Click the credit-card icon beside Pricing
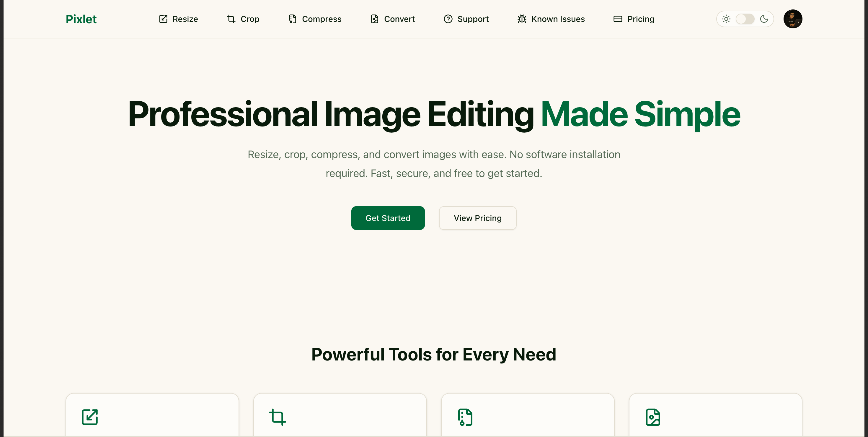The height and width of the screenshot is (437, 868). tap(618, 19)
